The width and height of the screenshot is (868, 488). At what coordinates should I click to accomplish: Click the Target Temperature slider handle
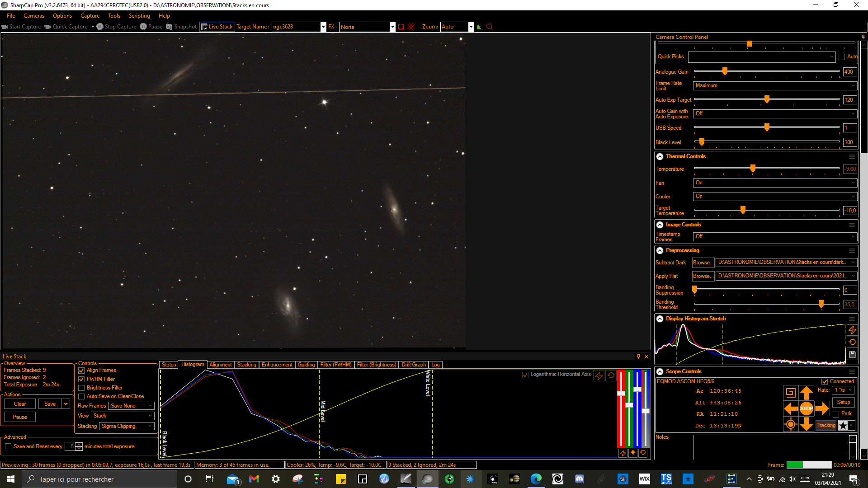743,210
